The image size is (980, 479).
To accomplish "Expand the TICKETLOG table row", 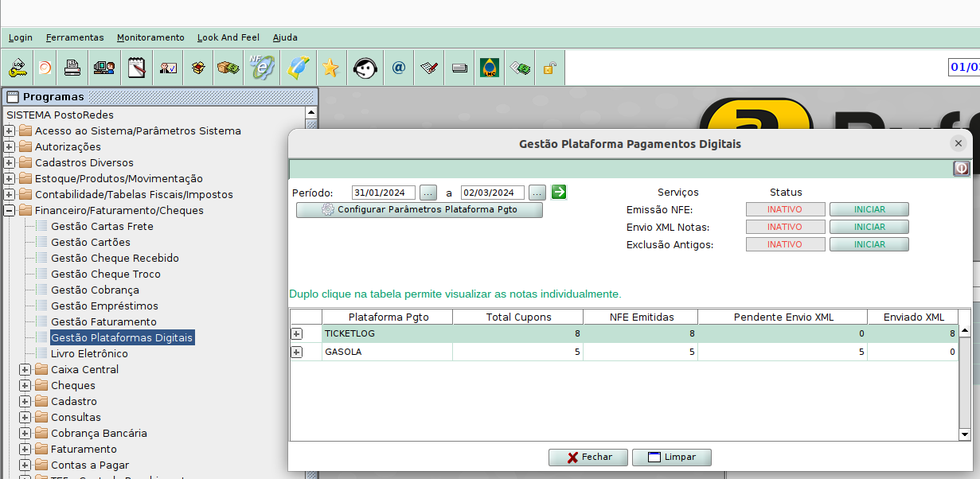I will [x=297, y=334].
